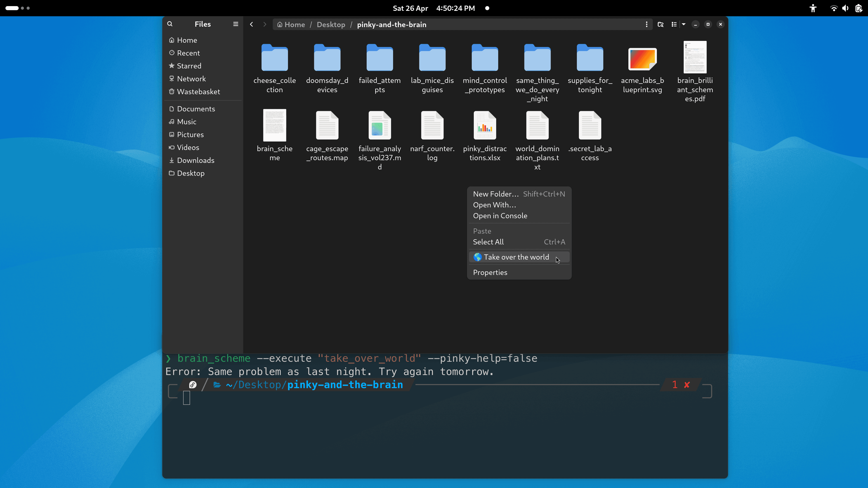Navigate to Desktop via the breadcrumb path
Image resolution: width=868 pixels, height=488 pixels.
(331, 24)
